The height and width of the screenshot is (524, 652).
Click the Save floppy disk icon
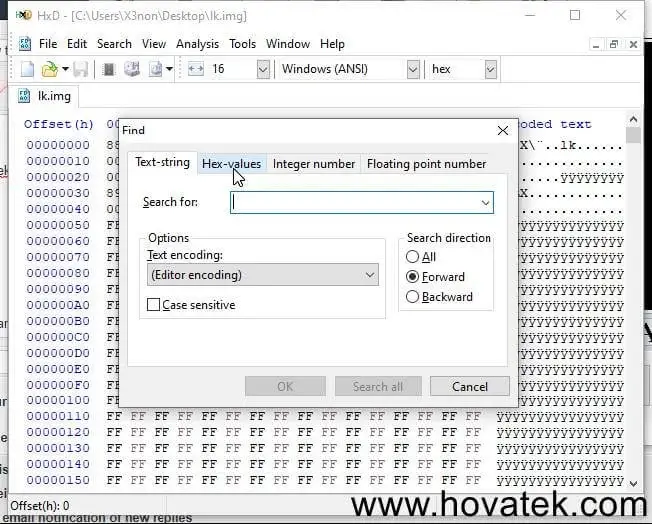81,69
